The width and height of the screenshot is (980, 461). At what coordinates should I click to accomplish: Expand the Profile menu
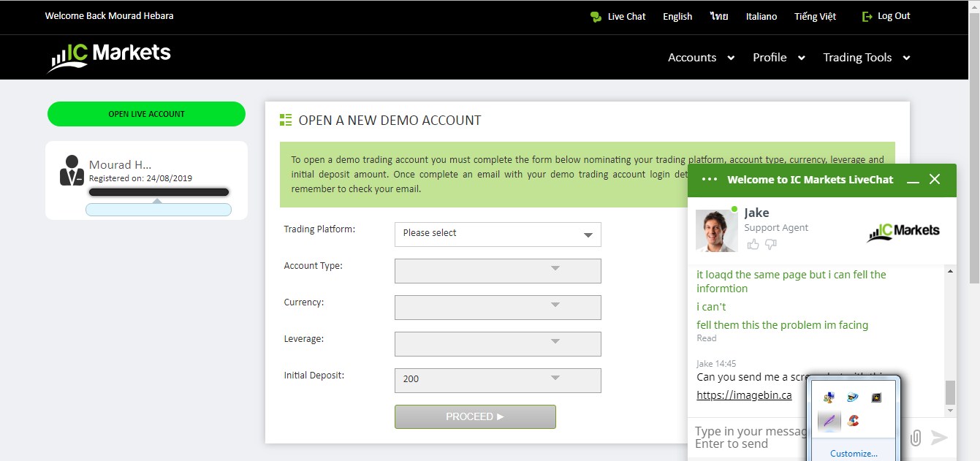[779, 58]
